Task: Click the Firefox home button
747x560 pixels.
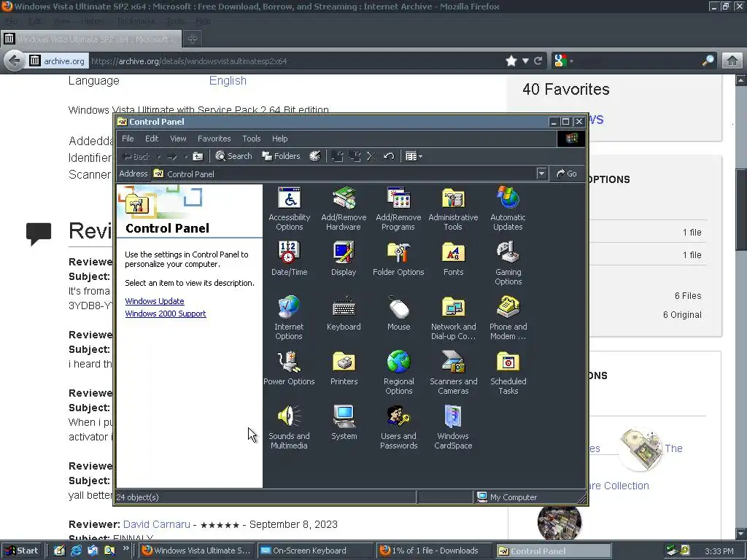Action: click(x=732, y=61)
